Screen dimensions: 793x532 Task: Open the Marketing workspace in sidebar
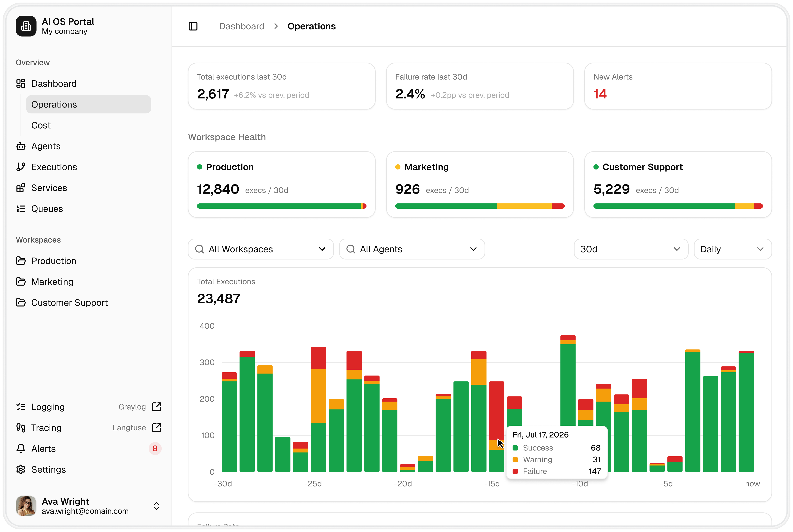pos(52,282)
